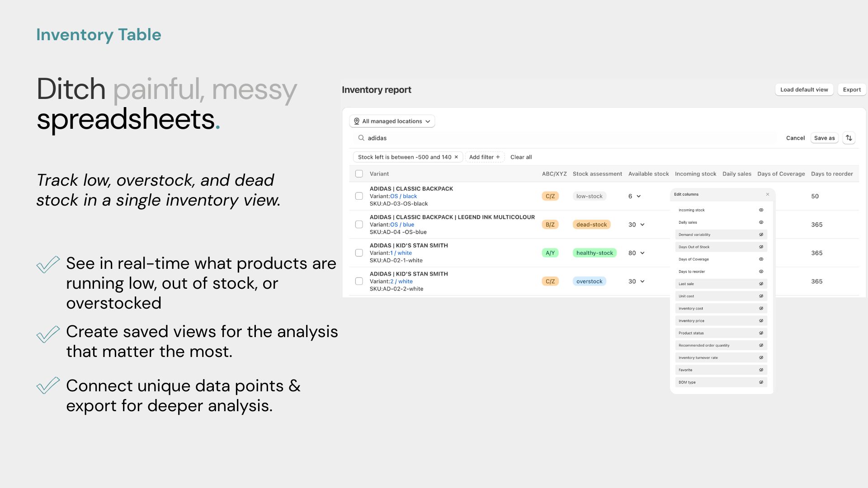
Task: Check the select-all Variant header checkbox
Action: 359,174
